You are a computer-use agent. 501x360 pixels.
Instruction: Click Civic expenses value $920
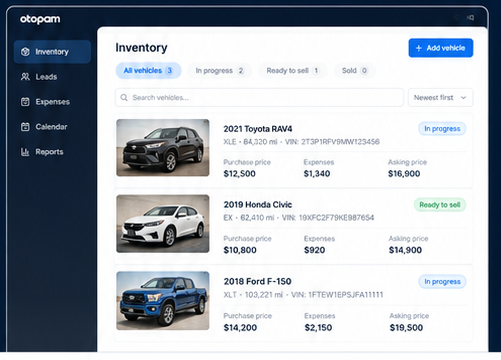tap(314, 250)
